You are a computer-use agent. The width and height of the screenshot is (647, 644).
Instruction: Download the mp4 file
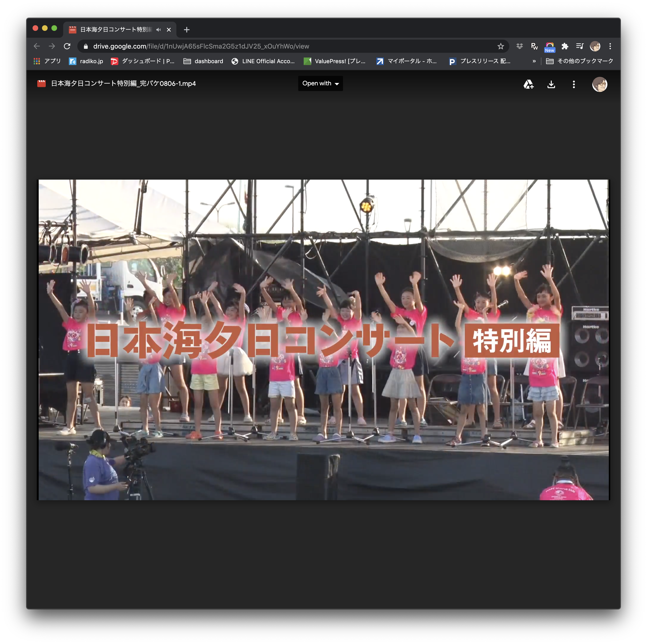click(x=551, y=84)
